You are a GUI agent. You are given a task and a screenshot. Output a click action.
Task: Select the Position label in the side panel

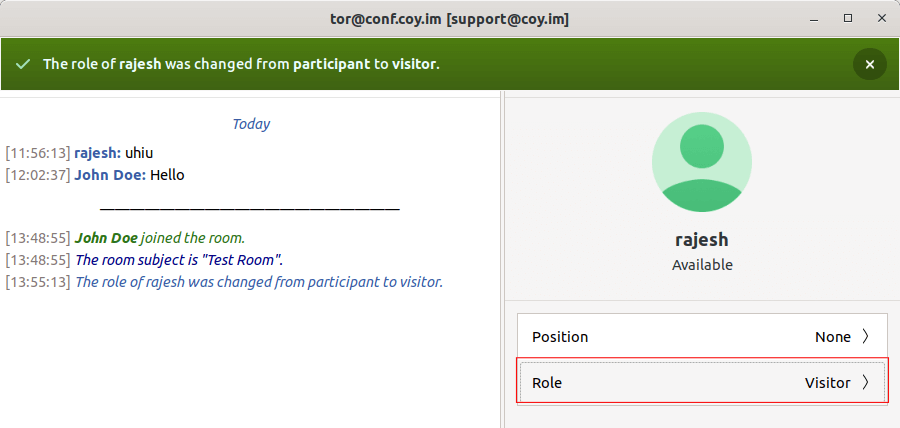(560, 337)
